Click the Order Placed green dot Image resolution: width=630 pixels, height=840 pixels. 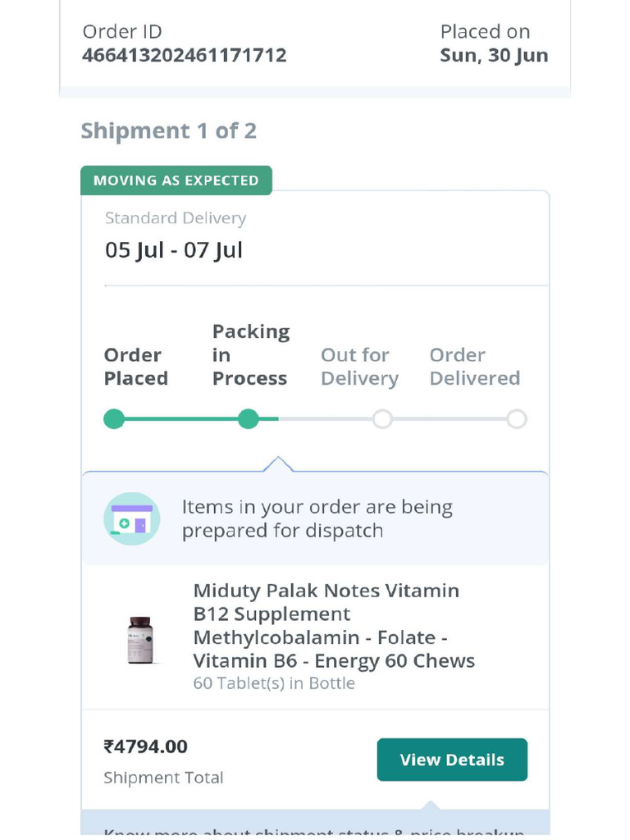[114, 419]
